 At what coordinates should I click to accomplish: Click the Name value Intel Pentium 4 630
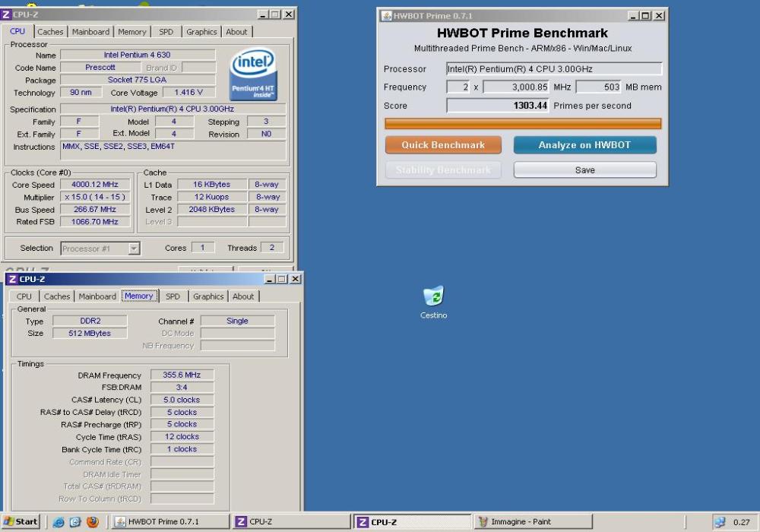click(x=137, y=55)
